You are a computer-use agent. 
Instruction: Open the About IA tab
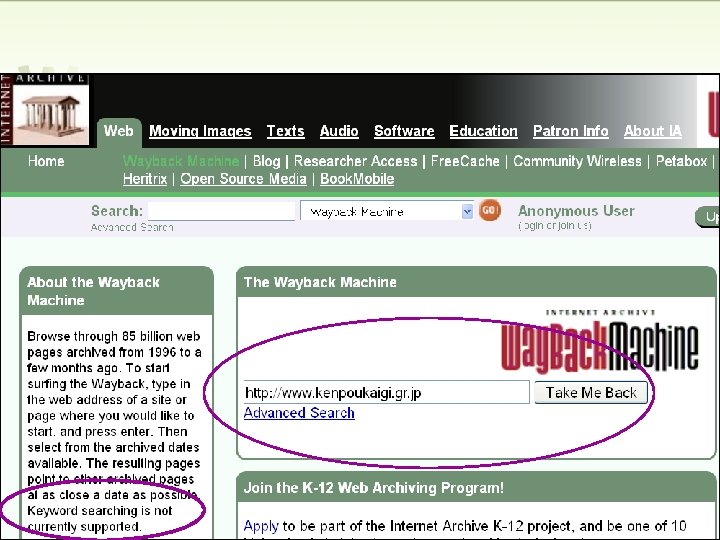[652, 131]
